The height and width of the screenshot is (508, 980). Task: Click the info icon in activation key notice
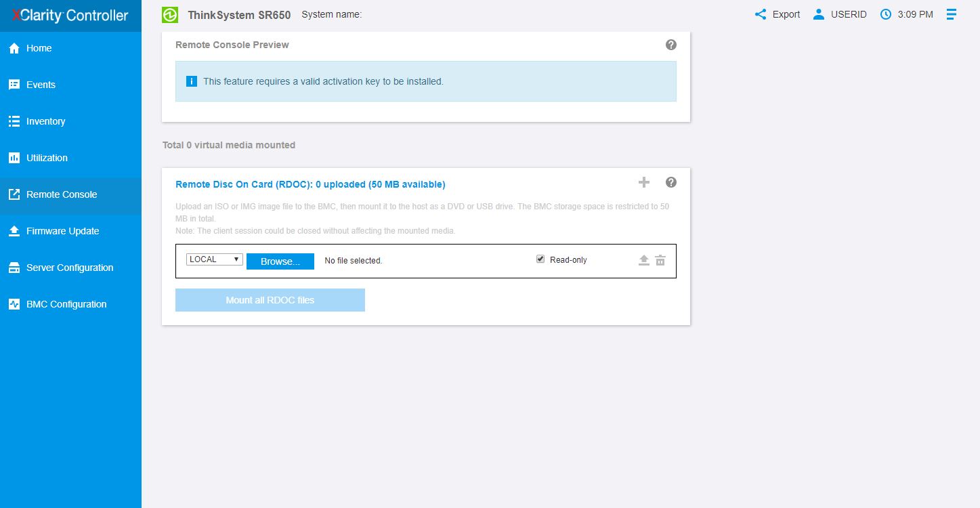point(192,81)
